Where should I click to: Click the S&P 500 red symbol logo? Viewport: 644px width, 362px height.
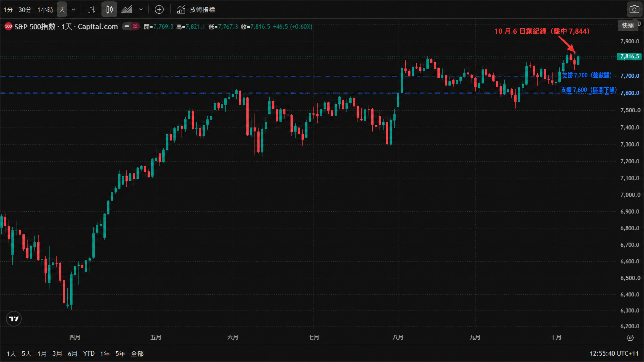(x=8, y=27)
